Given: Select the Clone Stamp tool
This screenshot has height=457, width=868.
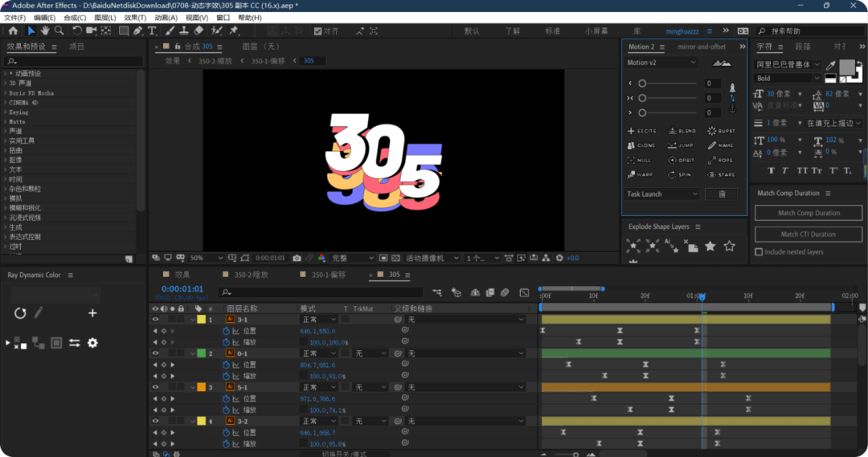Looking at the screenshot, I should (184, 31).
